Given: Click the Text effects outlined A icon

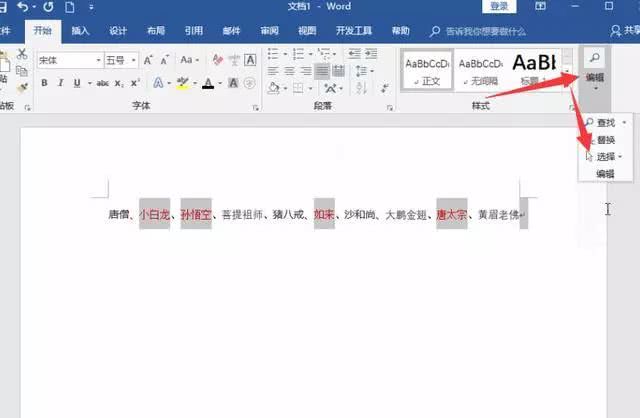Looking at the screenshot, I should (158, 83).
